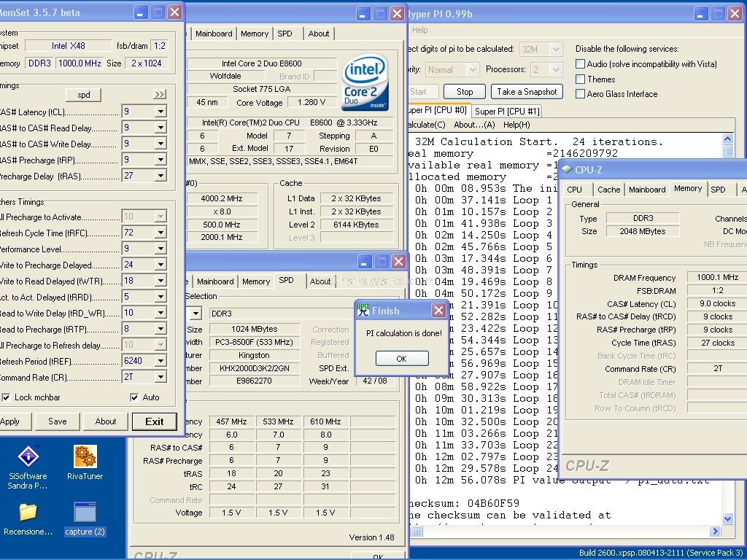Screen dimensions: 747x560
Task: Click the Stop button in Hyper PI
Action: click(x=465, y=92)
